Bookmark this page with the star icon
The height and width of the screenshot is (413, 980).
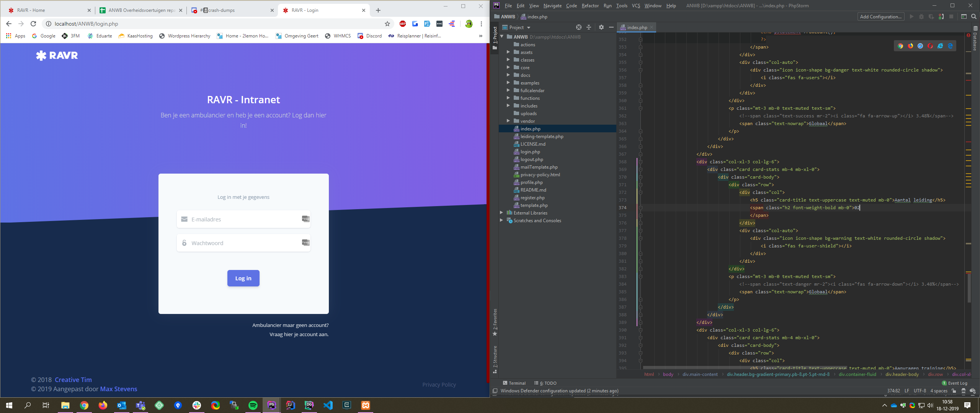click(x=387, y=24)
